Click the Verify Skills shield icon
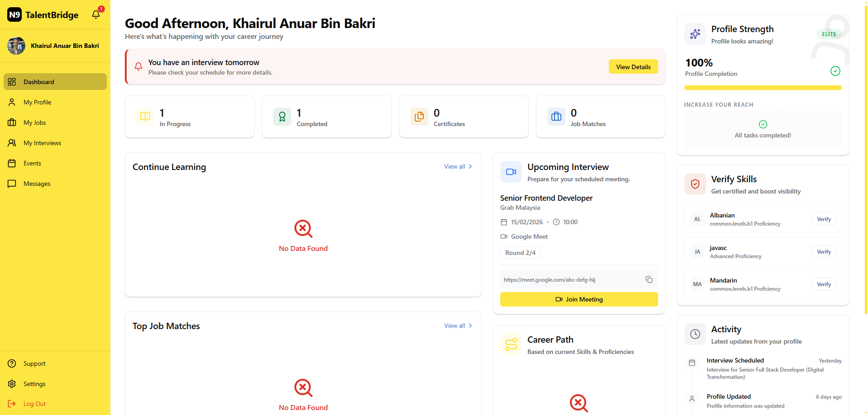 tap(695, 184)
